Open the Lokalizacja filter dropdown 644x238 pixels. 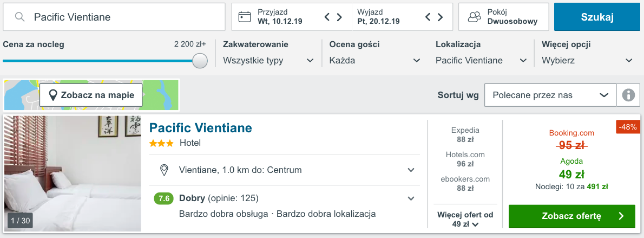point(481,60)
